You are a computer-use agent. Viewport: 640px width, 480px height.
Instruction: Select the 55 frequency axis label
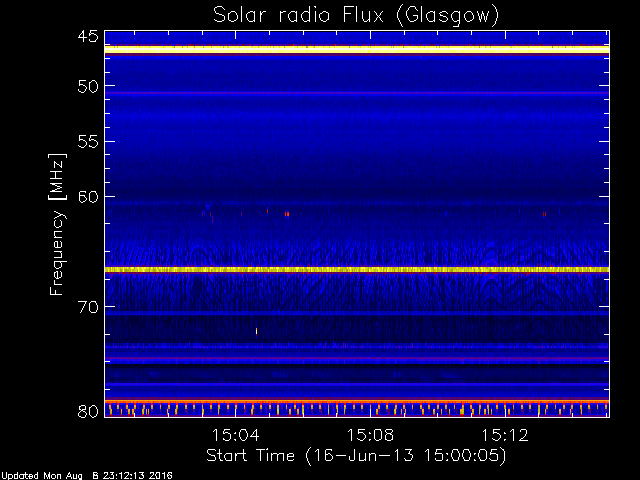pyautogui.click(x=88, y=142)
